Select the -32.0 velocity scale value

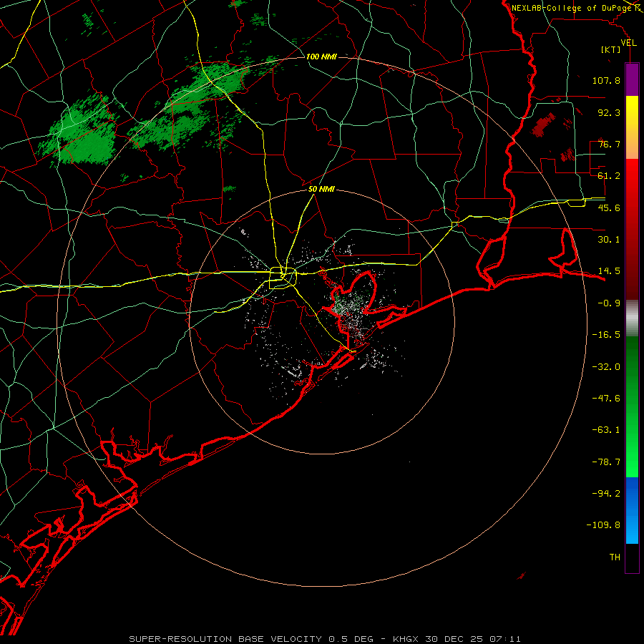[x=606, y=367]
